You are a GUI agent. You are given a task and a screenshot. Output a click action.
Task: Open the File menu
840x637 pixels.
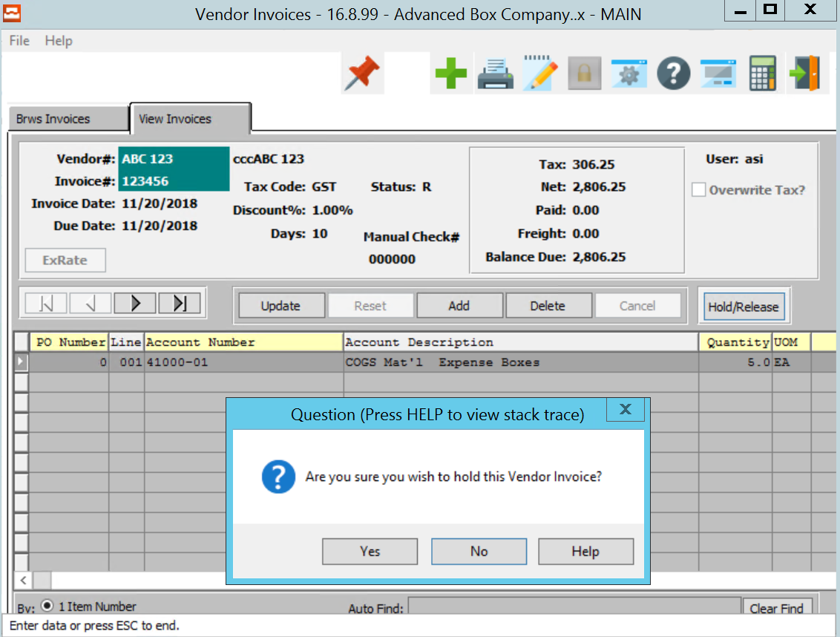coord(19,41)
